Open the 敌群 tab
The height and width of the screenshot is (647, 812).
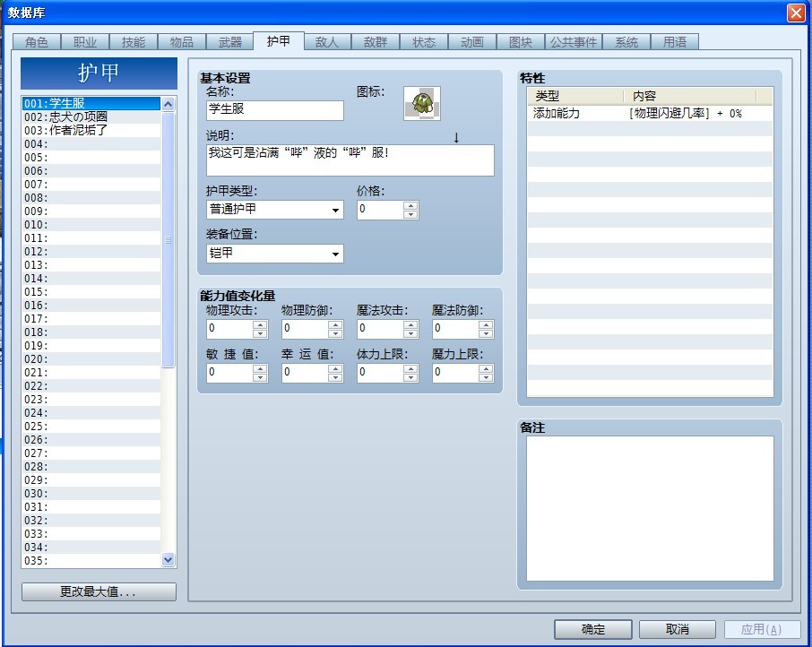376,42
